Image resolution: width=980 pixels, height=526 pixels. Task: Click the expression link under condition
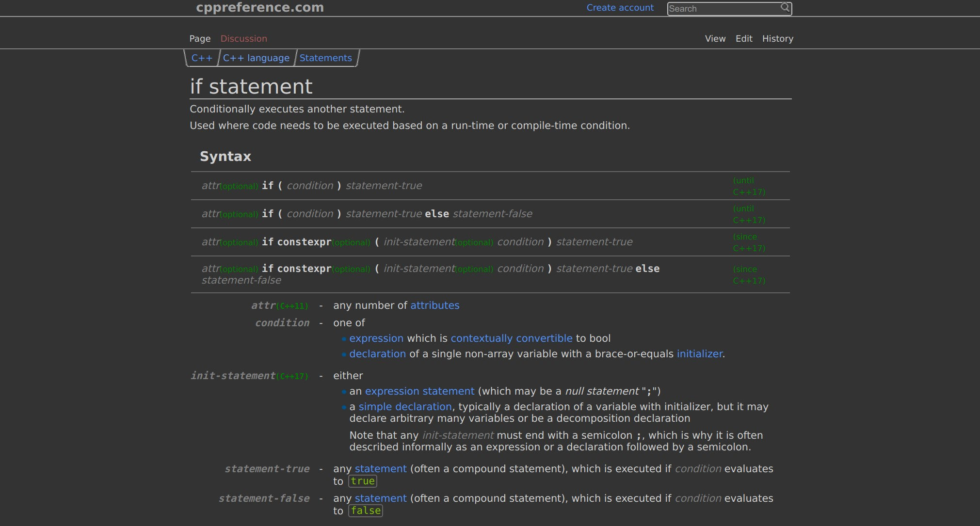[376, 338]
